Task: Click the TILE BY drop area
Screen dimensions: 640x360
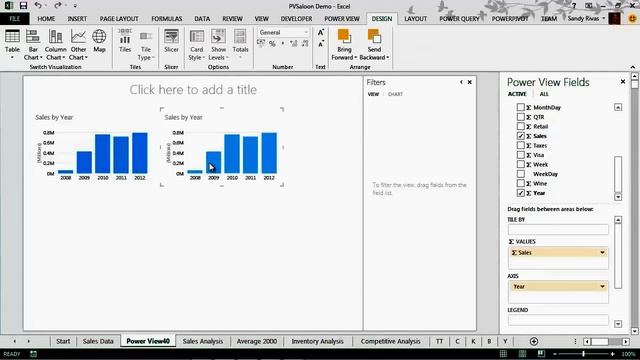Action: click(558, 229)
